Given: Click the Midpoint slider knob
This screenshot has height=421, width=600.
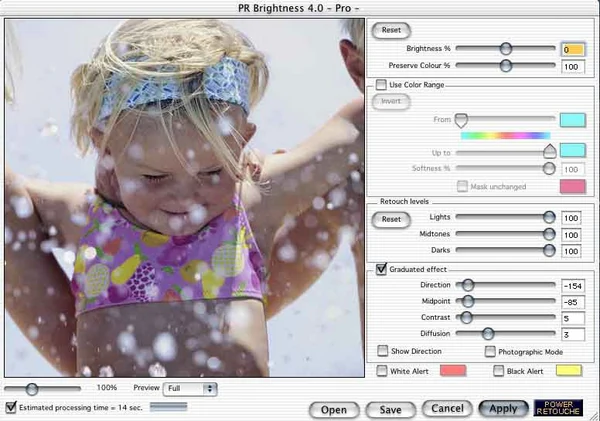Looking at the screenshot, I should click(x=468, y=302).
